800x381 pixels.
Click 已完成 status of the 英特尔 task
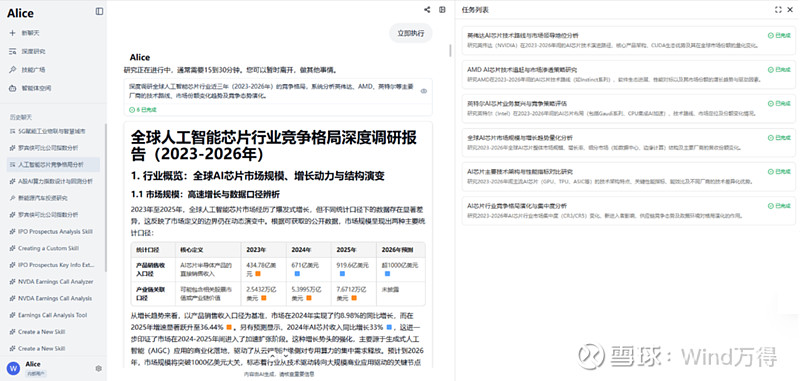pos(779,104)
